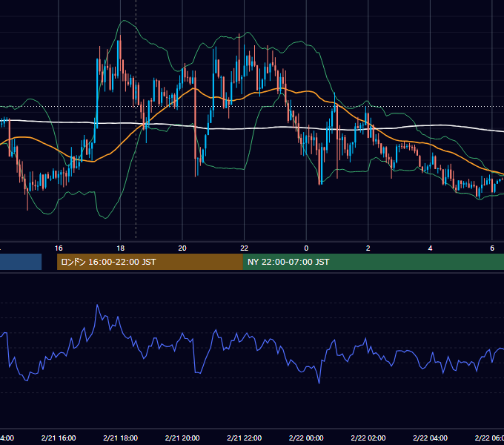Image resolution: width=504 pixels, height=445 pixels.
Task: Click the blue session bar before ロンドン
Action: point(21,262)
